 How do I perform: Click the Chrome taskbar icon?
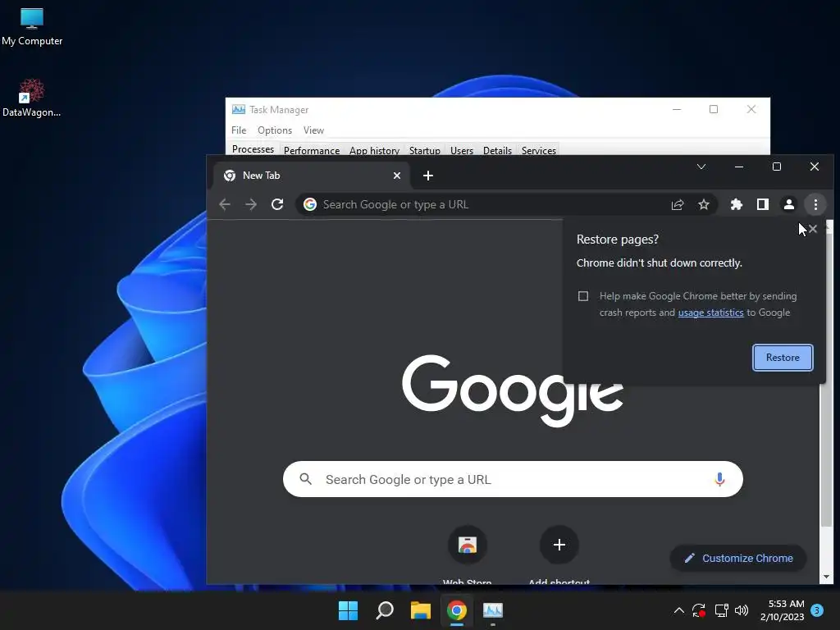(457, 610)
